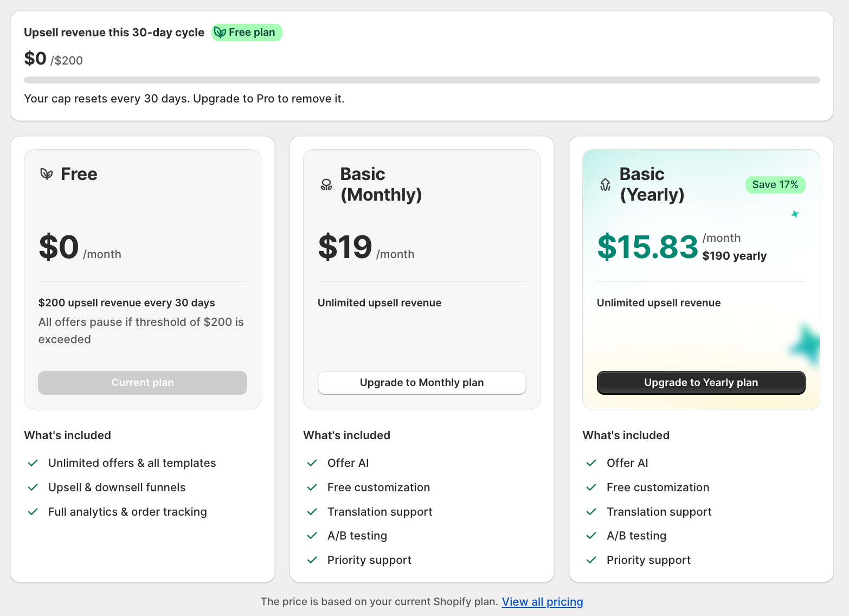The width and height of the screenshot is (849, 616).
Task: Click the $0 price in Free card
Action: pos(59,247)
